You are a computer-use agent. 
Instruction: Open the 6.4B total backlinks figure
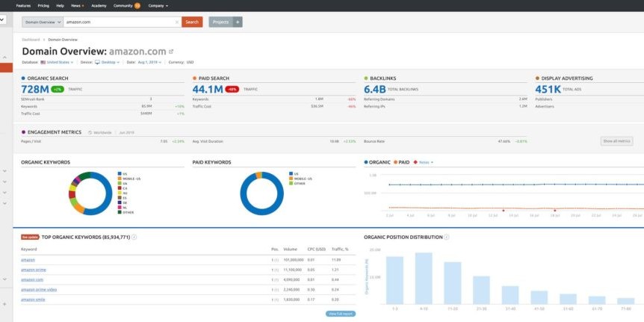[375, 89]
